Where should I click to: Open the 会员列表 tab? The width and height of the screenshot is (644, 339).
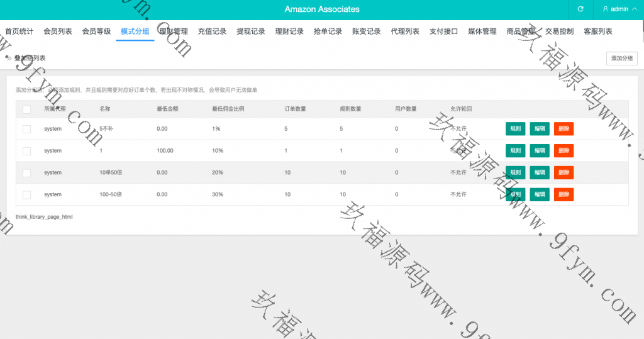(58, 31)
